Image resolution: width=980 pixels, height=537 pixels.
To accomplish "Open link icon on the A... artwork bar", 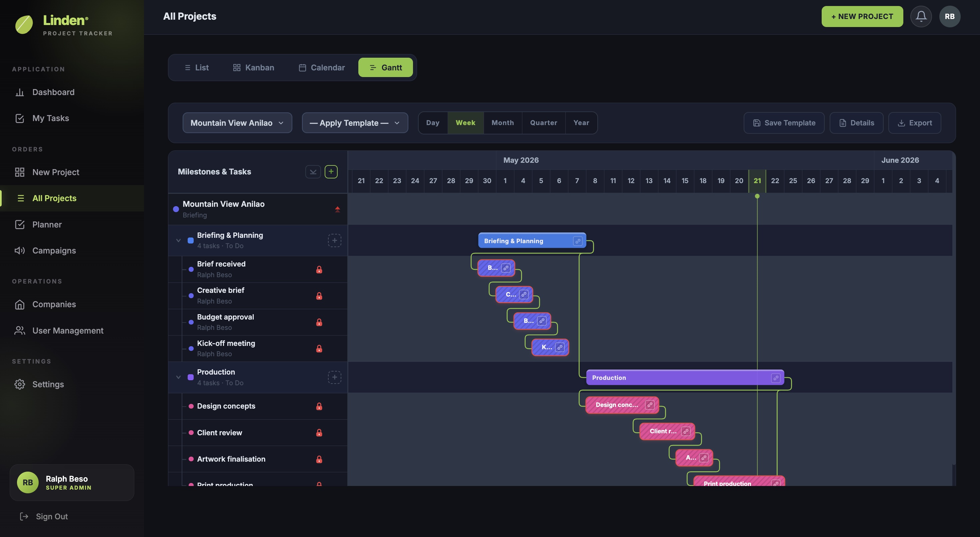I will (x=703, y=458).
